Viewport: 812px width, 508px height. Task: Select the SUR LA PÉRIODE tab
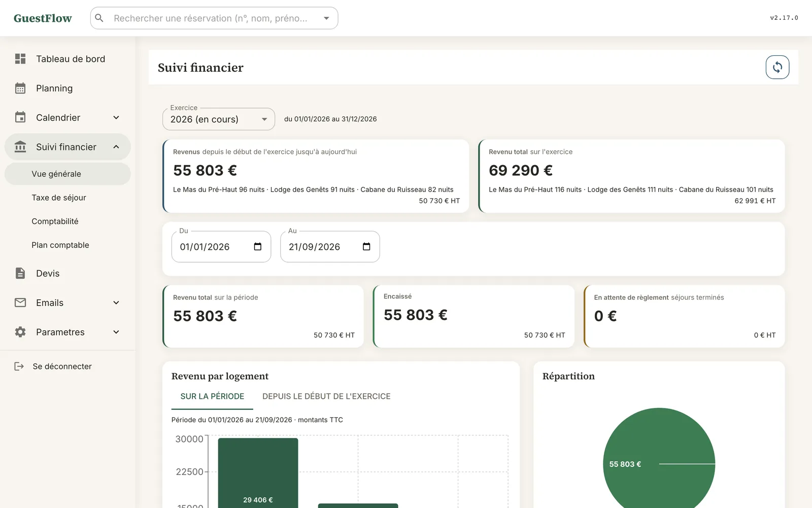click(x=212, y=396)
